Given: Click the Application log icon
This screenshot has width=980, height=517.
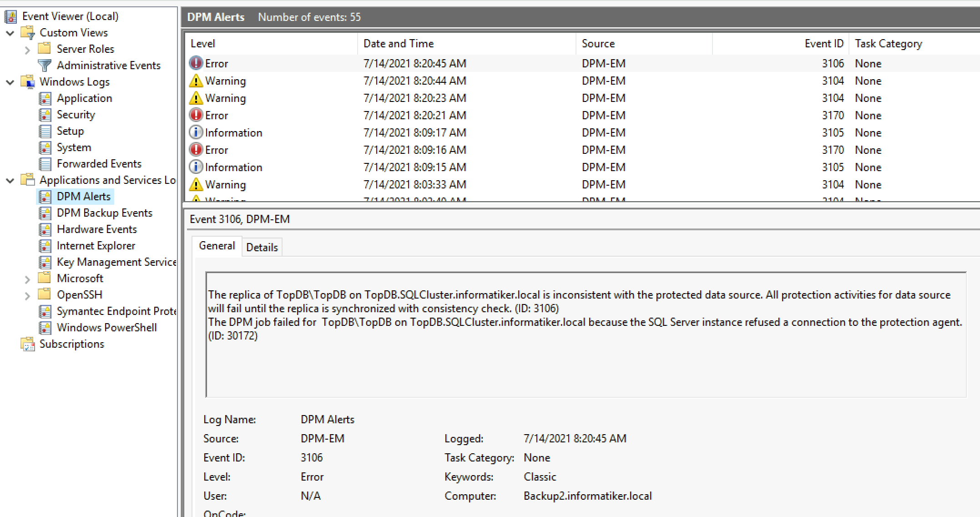Looking at the screenshot, I should click(x=45, y=98).
